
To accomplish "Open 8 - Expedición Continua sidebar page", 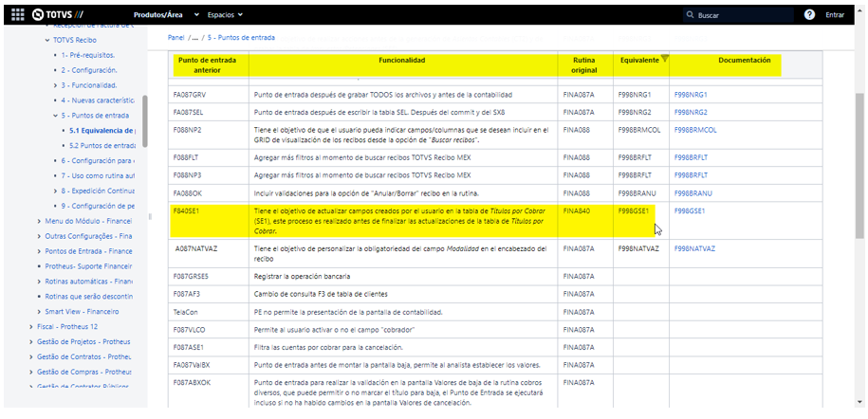I will [x=98, y=191].
